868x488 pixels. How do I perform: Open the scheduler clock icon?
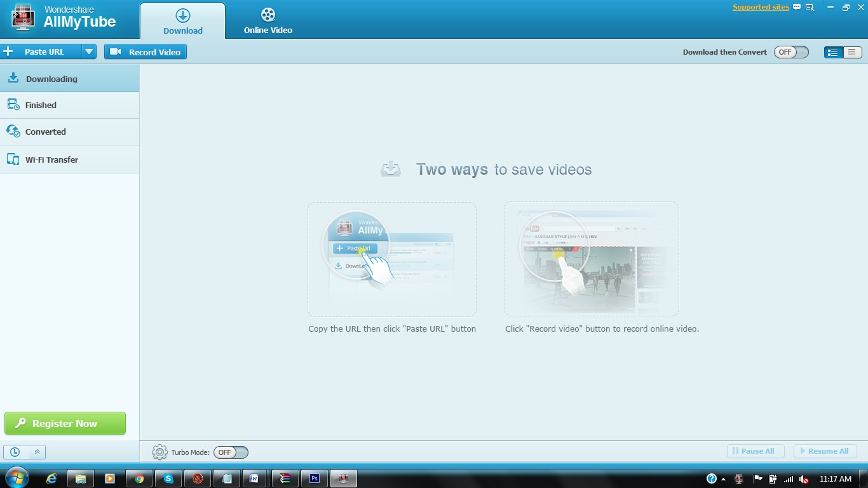pos(15,452)
